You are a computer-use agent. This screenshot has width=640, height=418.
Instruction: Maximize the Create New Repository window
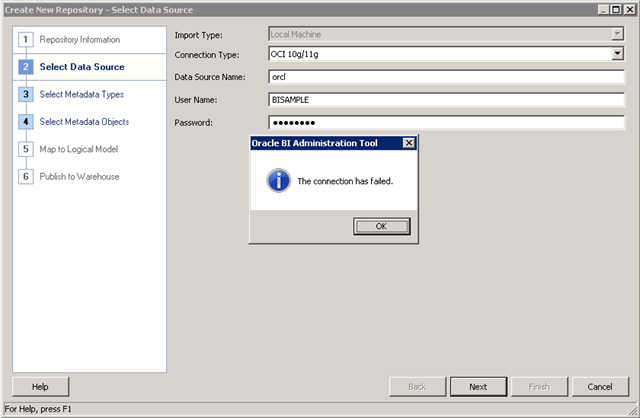click(617, 8)
